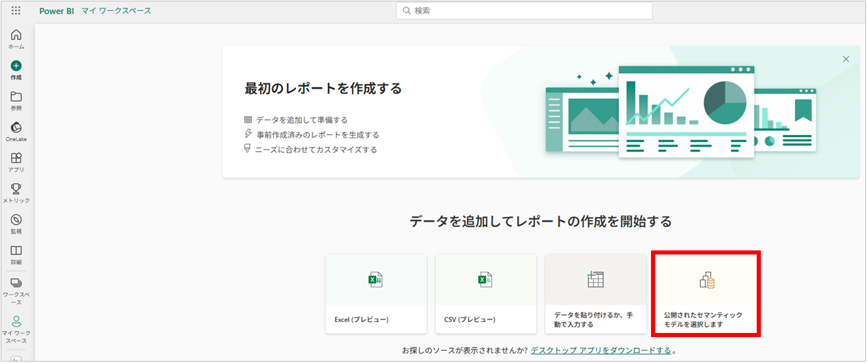Click データを追加して準備する text
The width and height of the screenshot is (868, 363).
(x=302, y=120)
